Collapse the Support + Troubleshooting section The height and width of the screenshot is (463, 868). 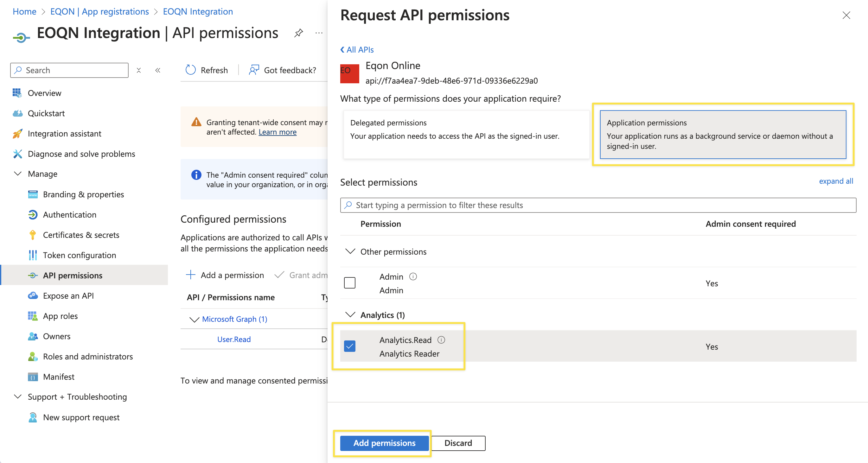[x=17, y=396]
